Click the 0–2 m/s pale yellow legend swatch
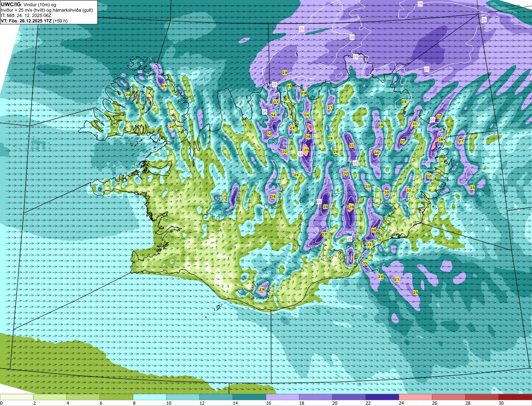 17,397
